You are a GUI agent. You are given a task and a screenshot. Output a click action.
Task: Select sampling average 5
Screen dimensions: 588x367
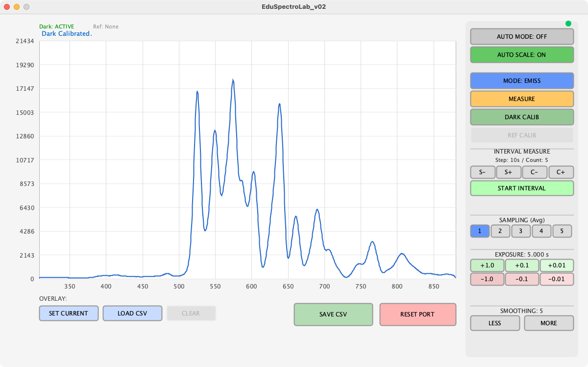coord(562,231)
